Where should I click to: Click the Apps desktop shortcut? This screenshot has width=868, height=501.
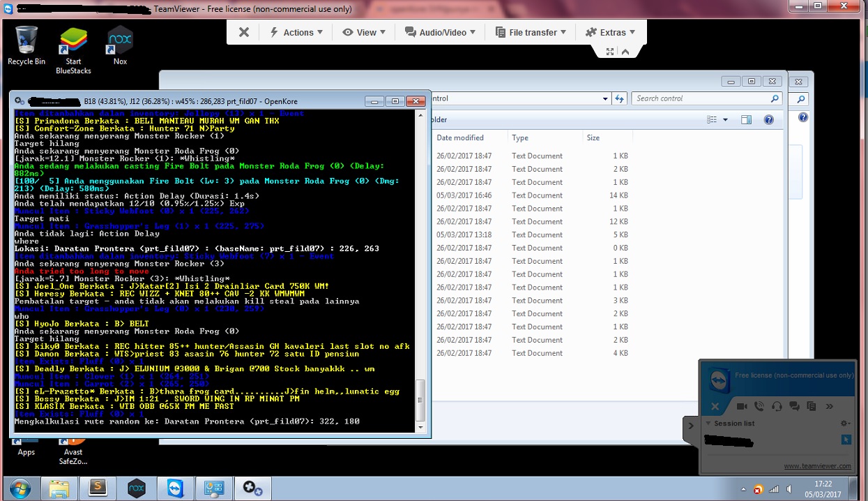coord(26,447)
